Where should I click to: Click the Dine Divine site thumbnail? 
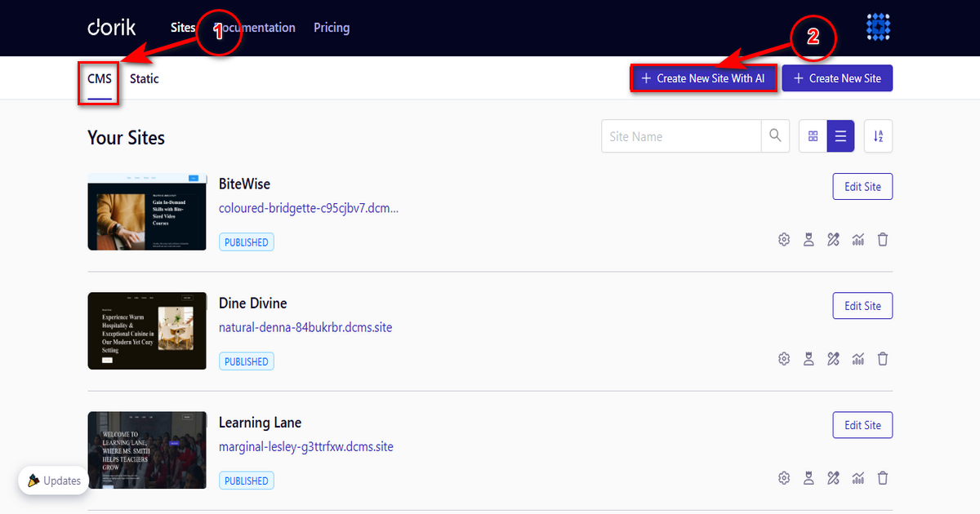[x=147, y=330]
